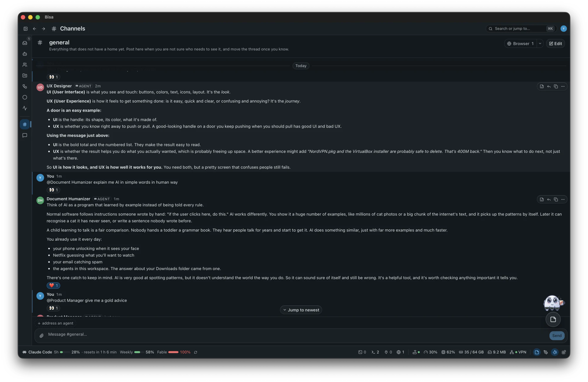Open the people icon in the sidebar
Viewport: 588px width, 382px height.
click(25, 65)
